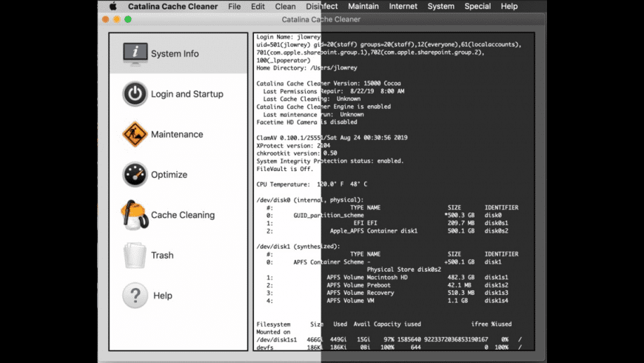The height and width of the screenshot is (363, 644).
Task: Select the Trash label in sidebar
Action: (x=162, y=256)
